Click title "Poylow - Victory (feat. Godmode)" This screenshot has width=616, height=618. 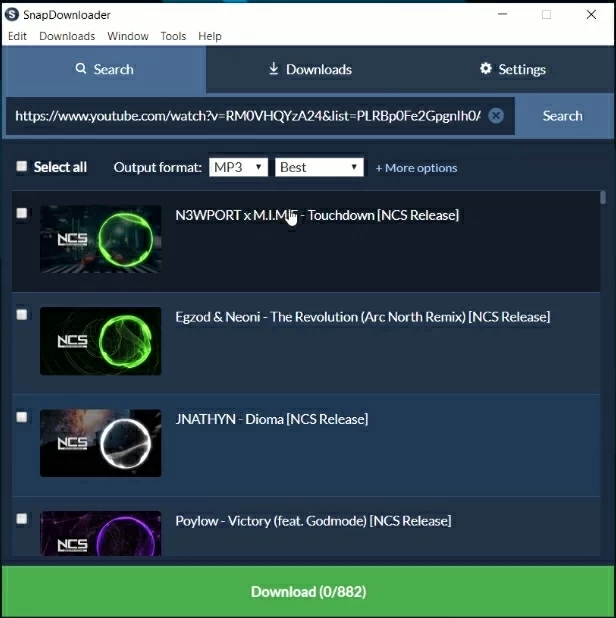tap(271, 521)
